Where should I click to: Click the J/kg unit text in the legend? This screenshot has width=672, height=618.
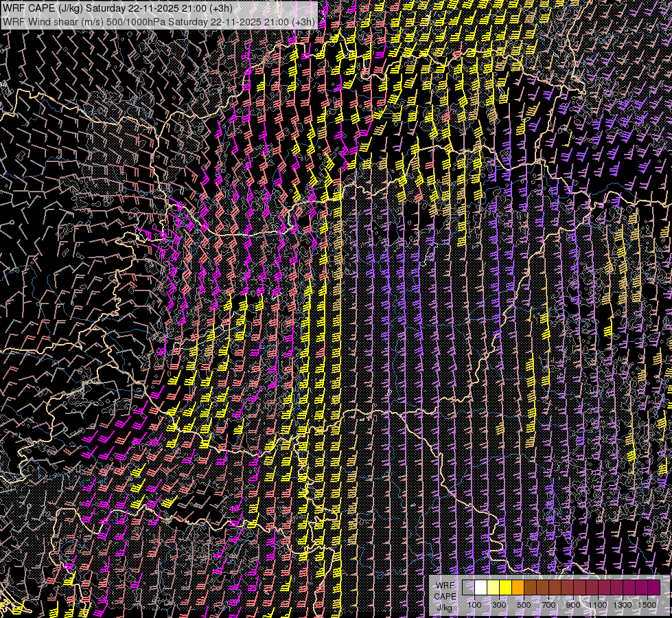pyautogui.click(x=445, y=607)
